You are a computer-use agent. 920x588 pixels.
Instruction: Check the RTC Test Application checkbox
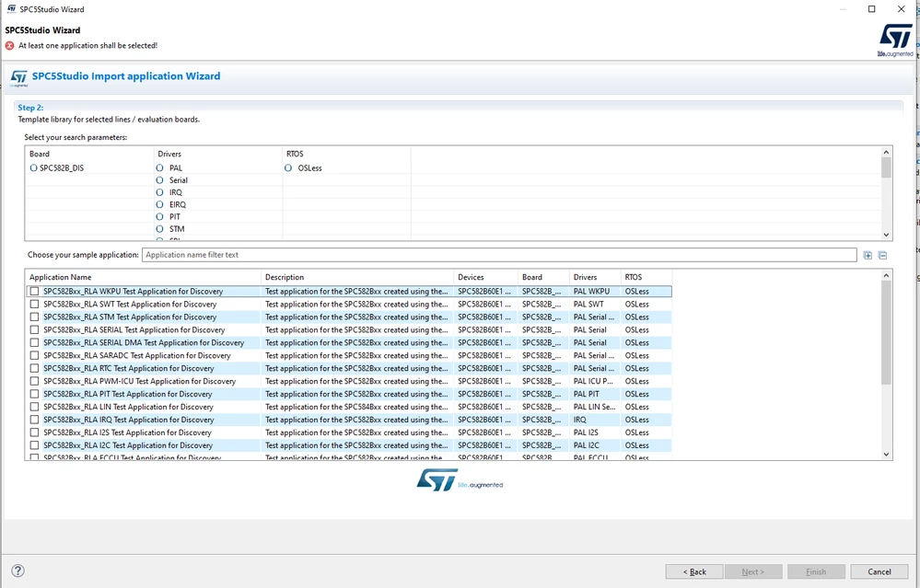pos(35,369)
